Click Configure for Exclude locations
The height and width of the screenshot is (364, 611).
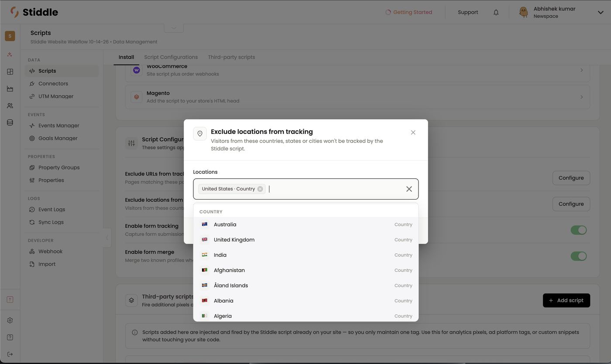[x=571, y=204]
